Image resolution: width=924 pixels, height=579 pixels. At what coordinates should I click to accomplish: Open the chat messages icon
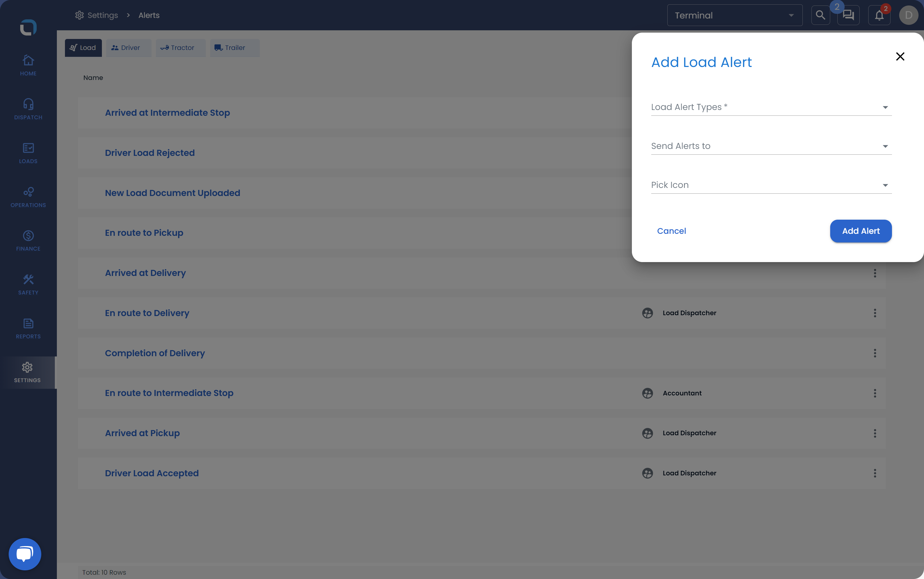(x=848, y=15)
